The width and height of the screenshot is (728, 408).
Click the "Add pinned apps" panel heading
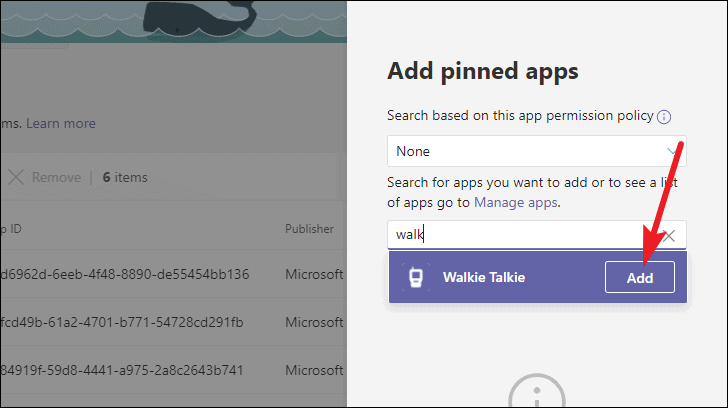(482, 71)
